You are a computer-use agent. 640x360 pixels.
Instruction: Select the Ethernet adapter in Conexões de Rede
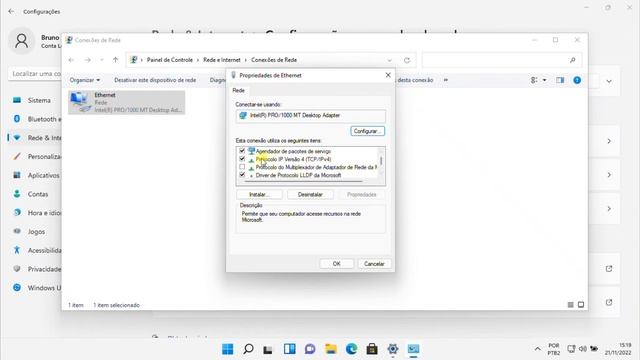click(x=127, y=102)
